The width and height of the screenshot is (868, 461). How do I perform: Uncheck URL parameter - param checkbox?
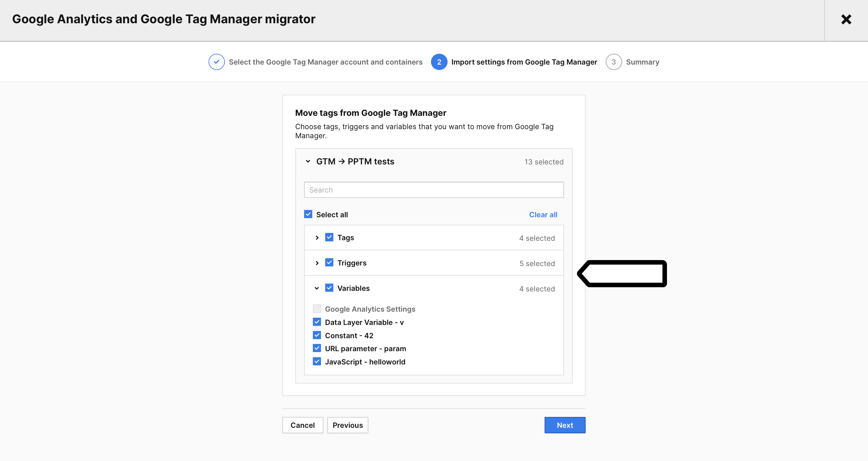[x=317, y=348]
